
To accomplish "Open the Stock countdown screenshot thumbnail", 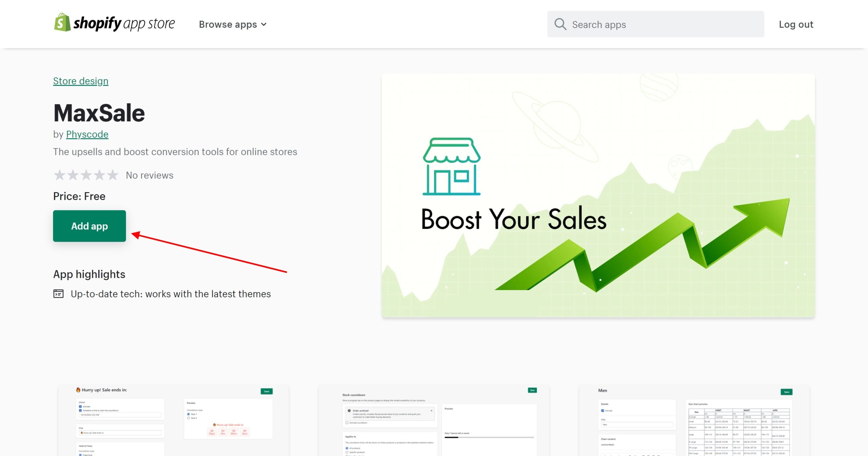I will coord(434,420).
